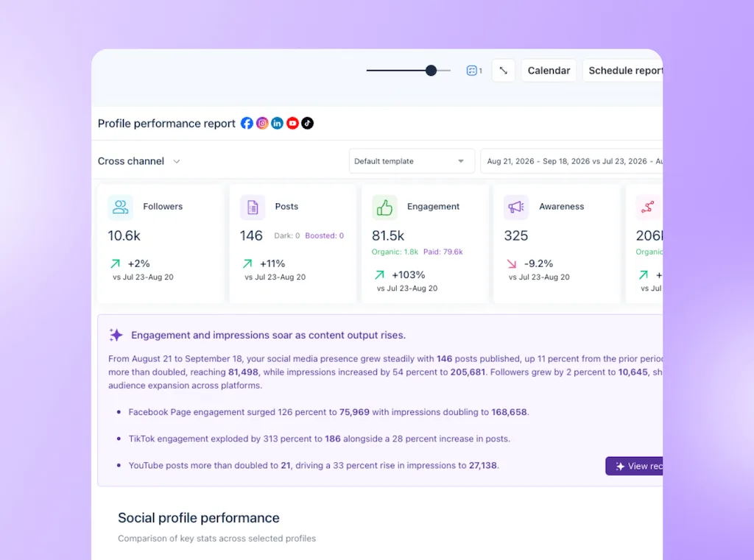Click the LinkedIn profile icon
Image resolution: width=754 pixels, height=560 pixels.
(277, 123)
